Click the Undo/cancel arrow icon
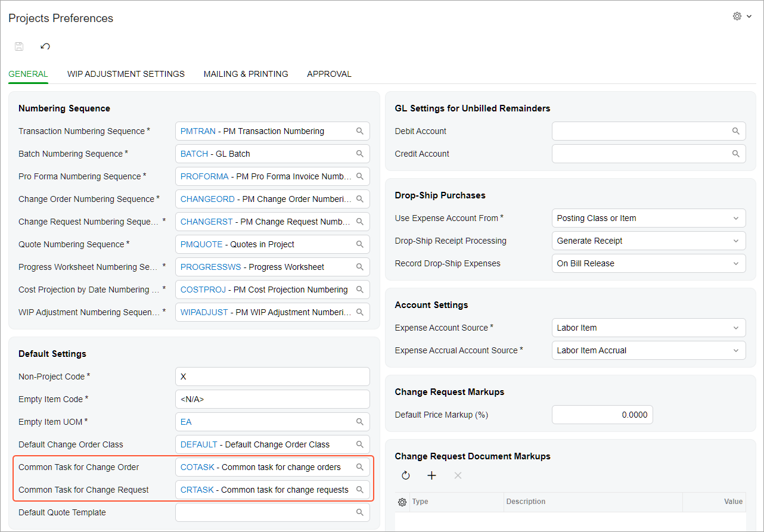764x532 pixels. [45, 46]
